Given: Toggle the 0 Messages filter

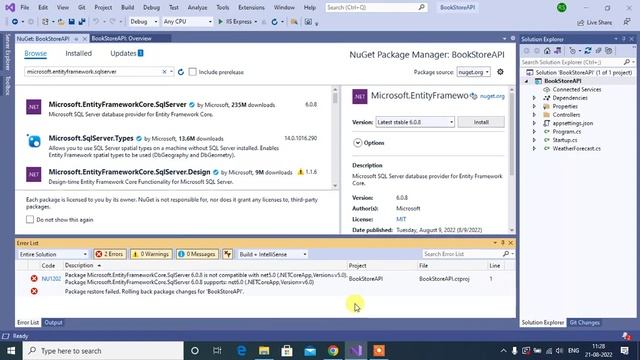Looking at the screenshot, I should point(197,254).
